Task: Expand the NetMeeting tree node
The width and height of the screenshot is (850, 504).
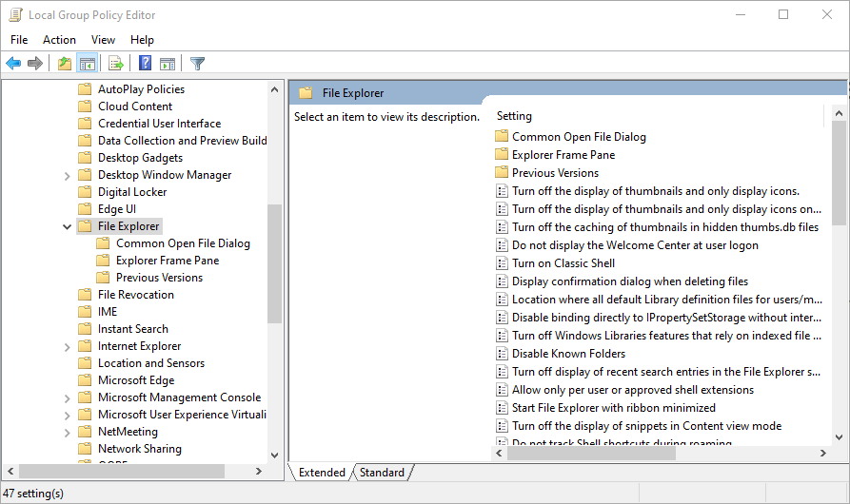Action: (67, 432)
